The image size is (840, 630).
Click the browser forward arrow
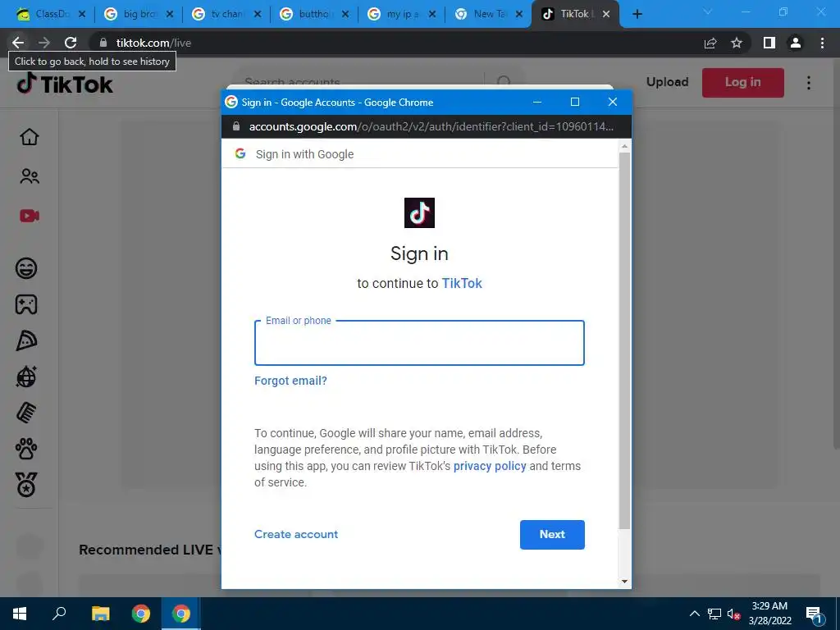pos(44,43)
